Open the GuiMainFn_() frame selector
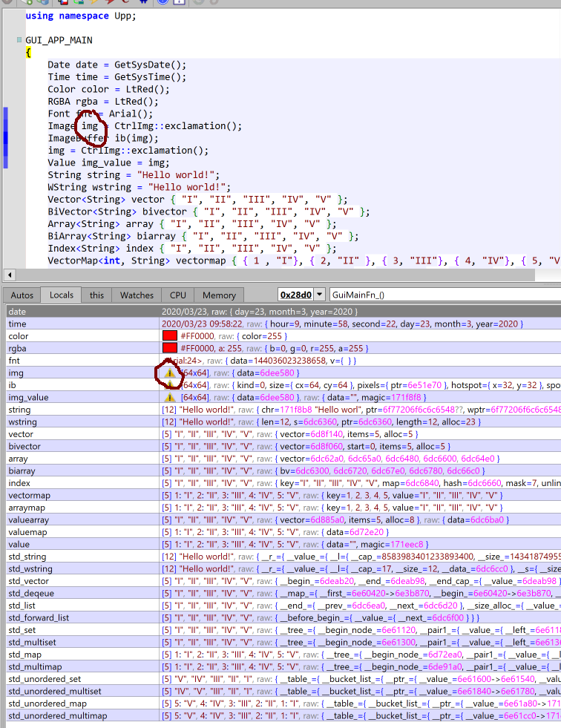The width and height of the screenshot is (561, 728). 444,295
